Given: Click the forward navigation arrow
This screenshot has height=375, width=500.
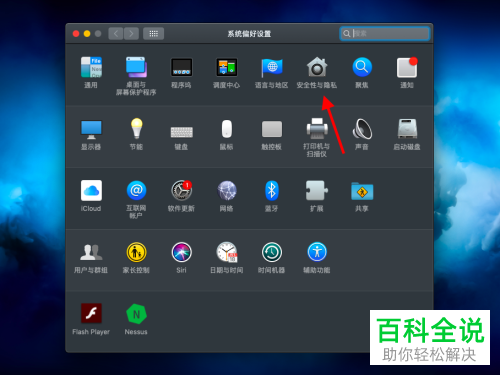Looking at the screenshot, I should tap(131, 33).
